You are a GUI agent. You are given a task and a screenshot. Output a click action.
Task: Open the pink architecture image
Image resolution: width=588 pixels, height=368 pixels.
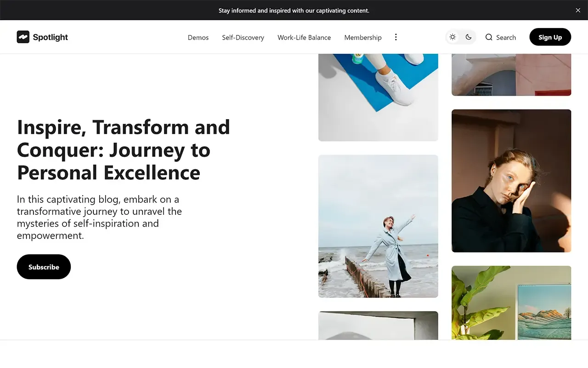click(x=511, y=75)
